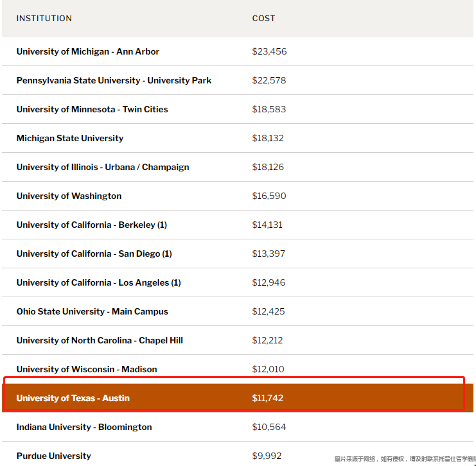476x466 pixels.
Task: Select University of California - Berkeley (1)
Action: click(x=92, y=225)
